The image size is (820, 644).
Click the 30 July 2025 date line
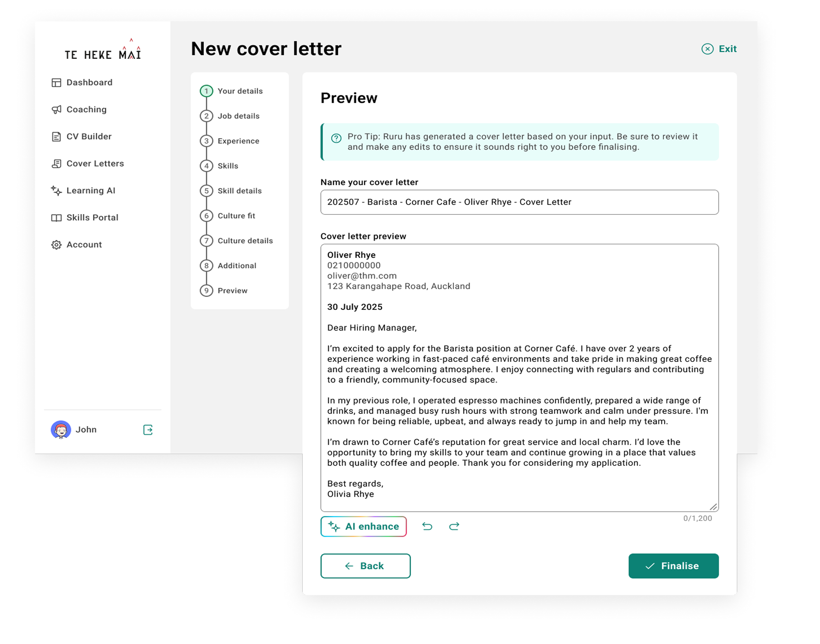pos(355,307)
